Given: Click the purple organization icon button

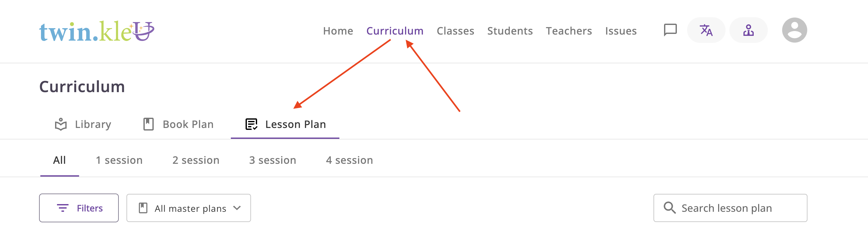Looking at the screenshot, I should pos(748,30).
